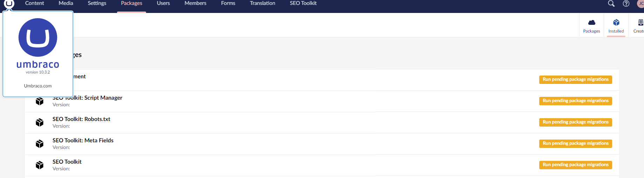Open the Media section
644x178 pixels.
pyautogui.click(x=66, y=3)
